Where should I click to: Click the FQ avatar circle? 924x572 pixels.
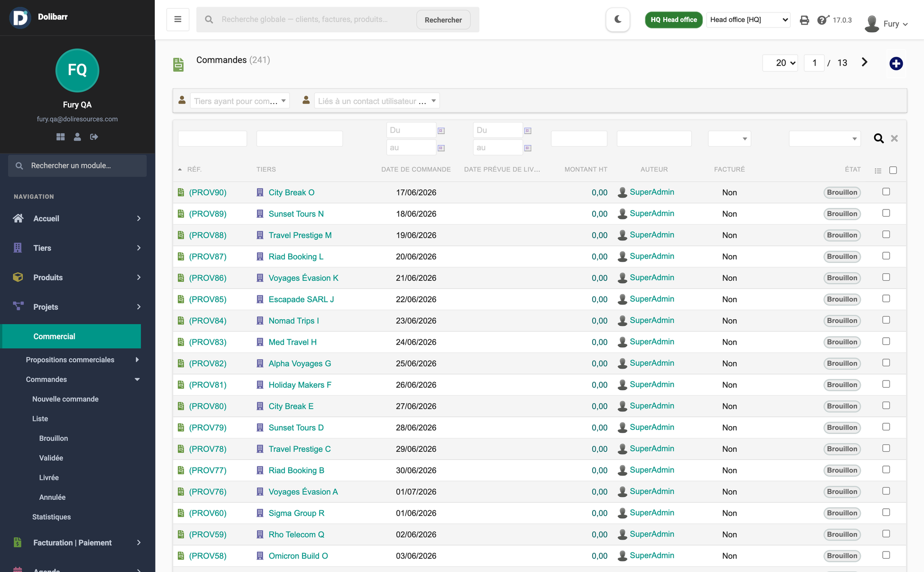[77, 70]
